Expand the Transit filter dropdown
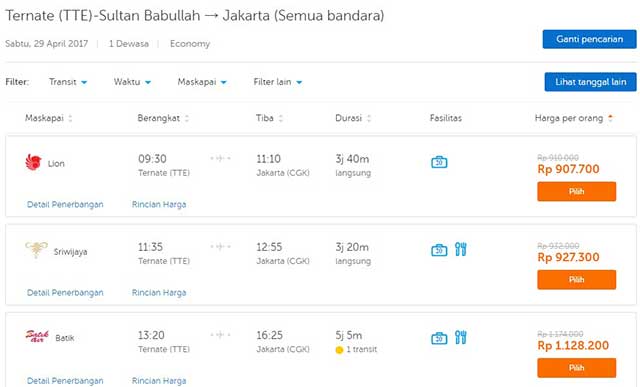The height and width of the screenshot is (387, 640). 68,82
